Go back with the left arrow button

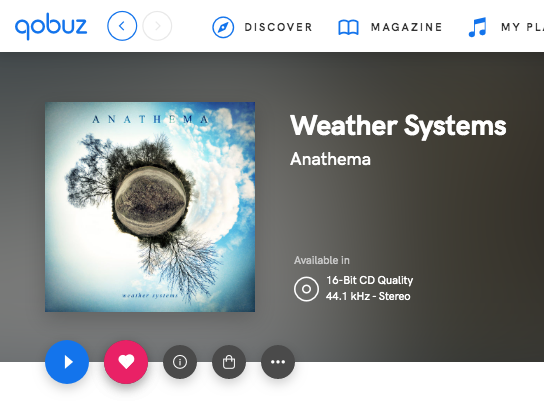122,26
